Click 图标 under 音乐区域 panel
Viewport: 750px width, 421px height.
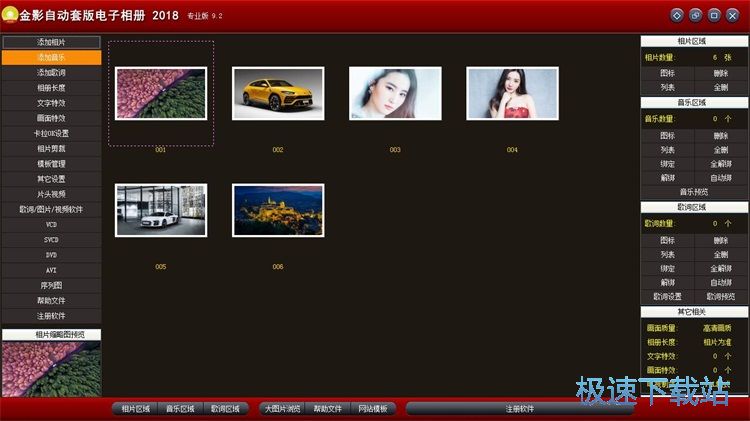tap(667, 136)
